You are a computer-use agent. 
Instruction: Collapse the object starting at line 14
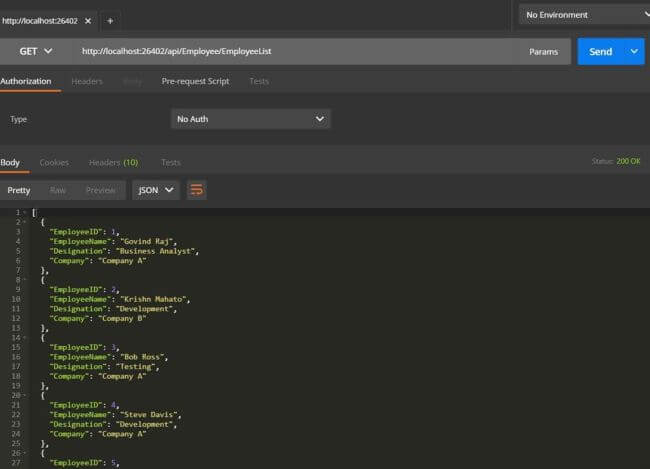click(25, 338)
